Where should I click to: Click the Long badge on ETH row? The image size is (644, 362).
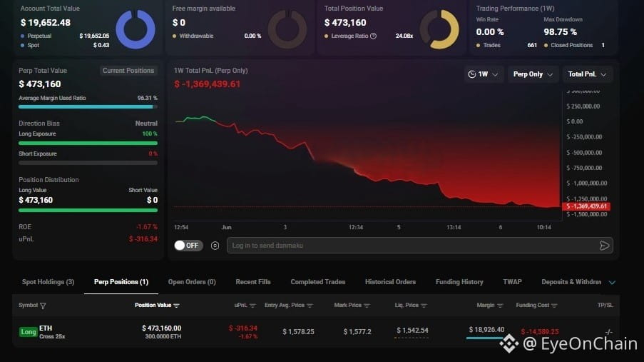[29, 331]
